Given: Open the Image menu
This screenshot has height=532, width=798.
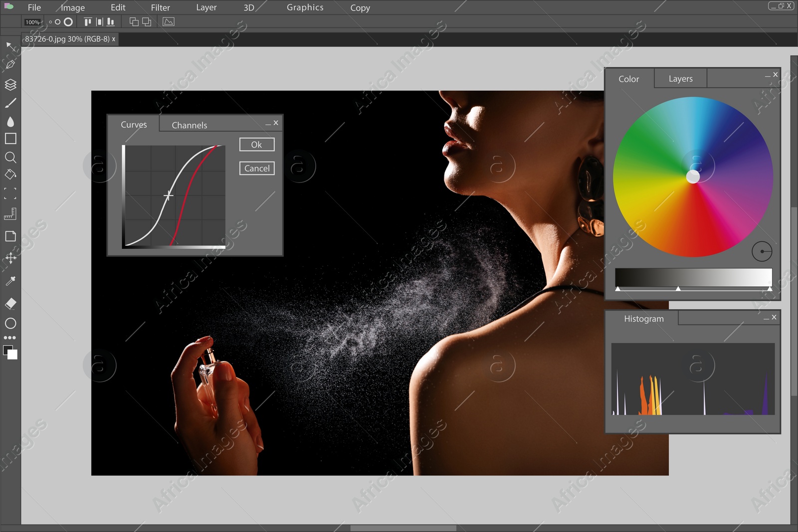Looking at the screenshot, I should (73, 8).
